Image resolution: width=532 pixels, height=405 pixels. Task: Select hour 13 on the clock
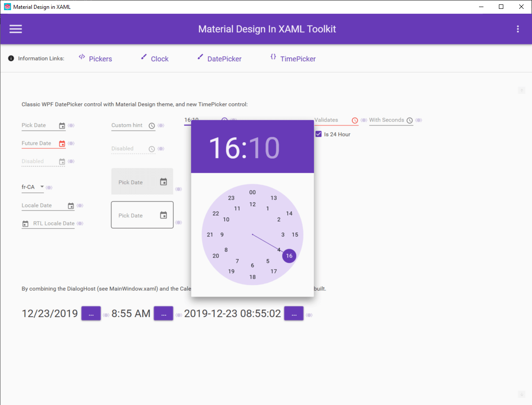point(274,198)
